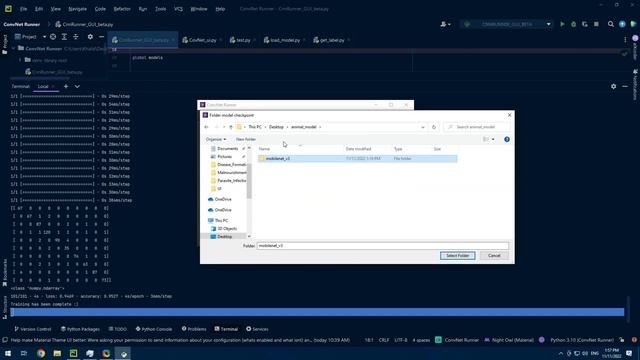640x360 pixels.
Task: Open the Edit menu
Action: 39,9
